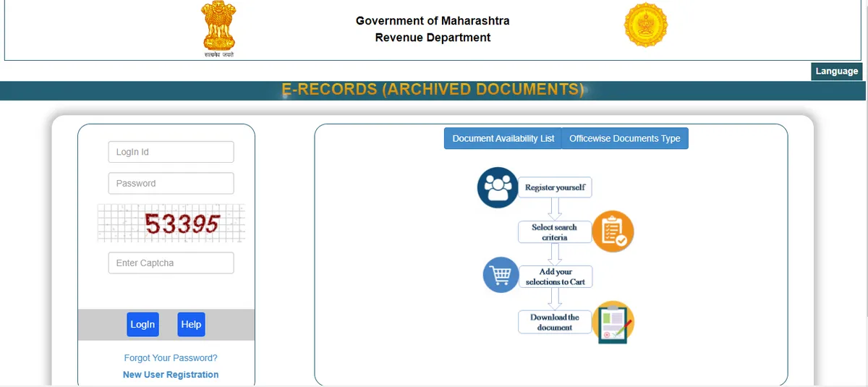Click the Register yourself people icon

tap(498, 187)
